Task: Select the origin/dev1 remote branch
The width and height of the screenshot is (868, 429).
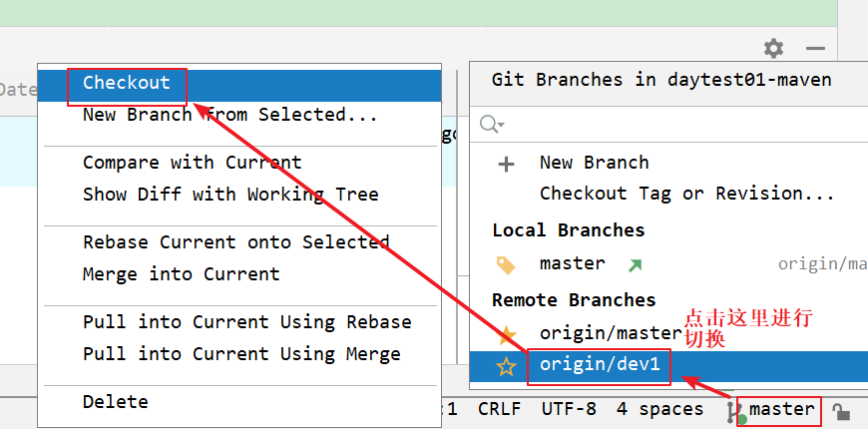Action: click(x=600, y=365)
